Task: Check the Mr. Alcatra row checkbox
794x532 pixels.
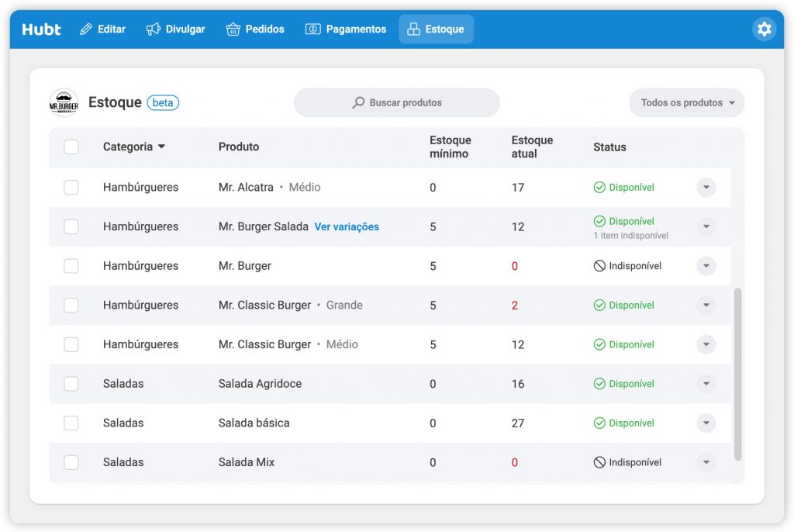Action: [71, 188]
